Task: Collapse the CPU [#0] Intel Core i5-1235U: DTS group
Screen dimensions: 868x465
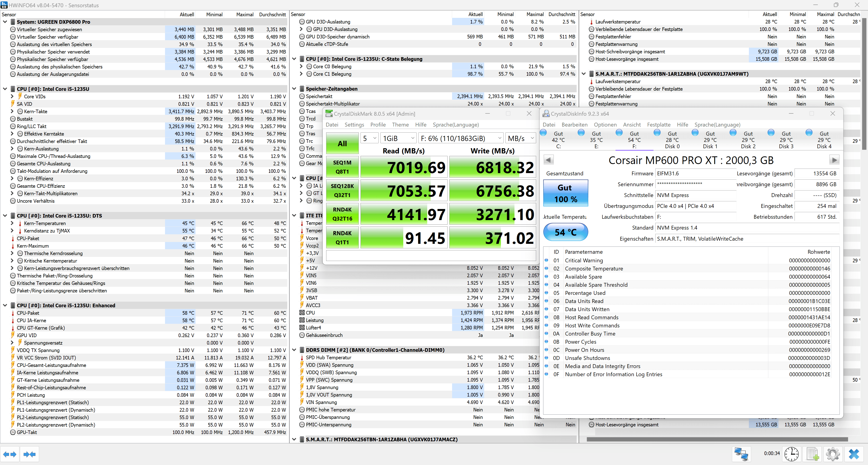Action: point(5,216)
